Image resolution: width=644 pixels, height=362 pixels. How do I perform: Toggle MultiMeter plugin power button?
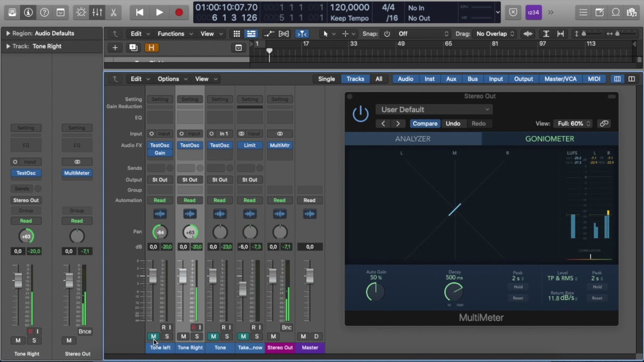(360, 114)
